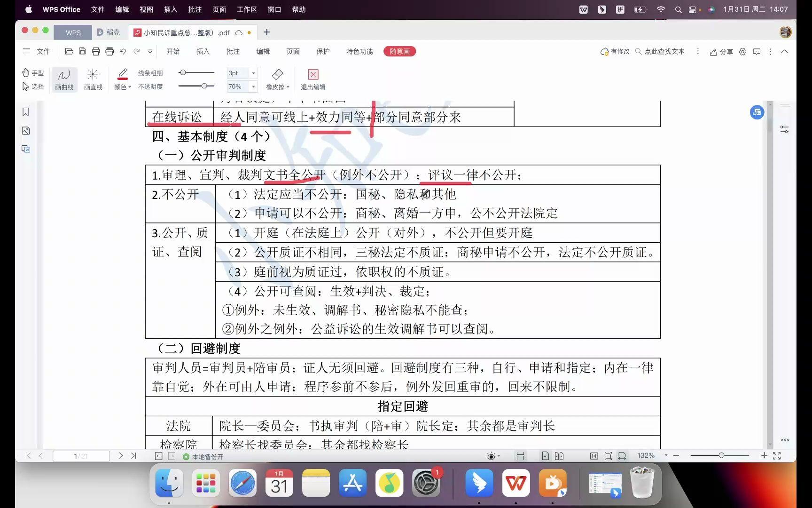The width and height of the screenshot is (812, 508).
Task: Open the comment bubble icon at top right
Action: pyautogui.click(x=757, y=52)
